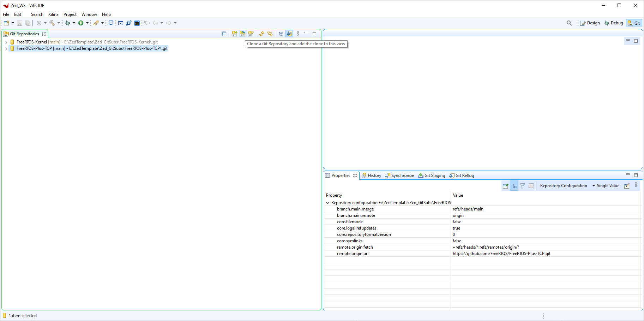
Task: Select the FreeRTOS-Kernel [main] repository row
Action: (x=84, y=42)
